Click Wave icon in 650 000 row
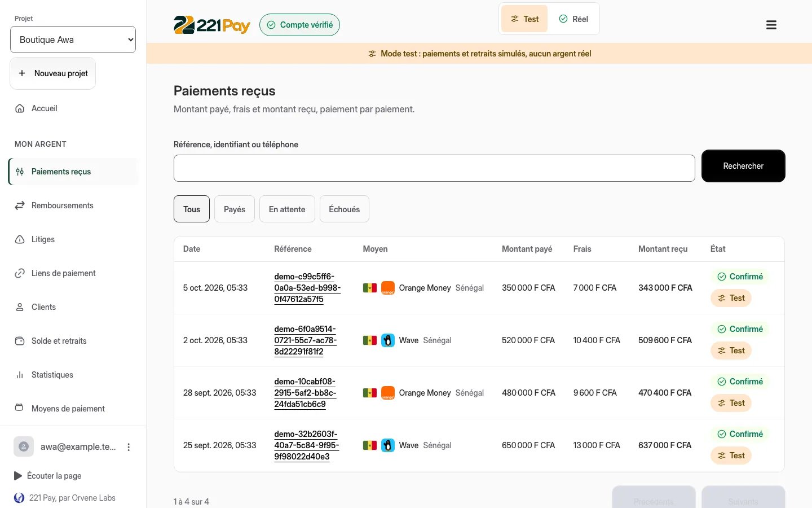812x508 pixels. pos(388,445)
